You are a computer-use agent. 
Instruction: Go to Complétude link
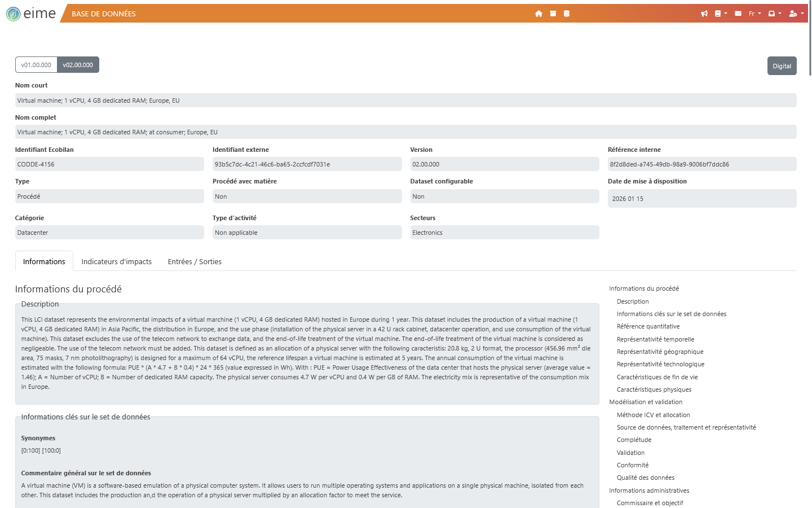click(x=634, y=440)
